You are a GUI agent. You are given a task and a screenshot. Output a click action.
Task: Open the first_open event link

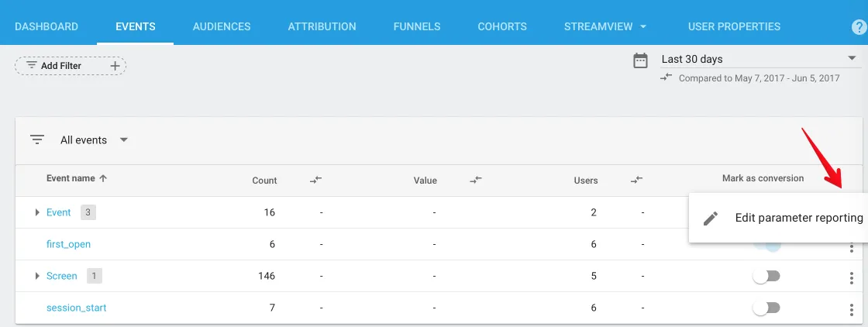(x=68, y=244)
